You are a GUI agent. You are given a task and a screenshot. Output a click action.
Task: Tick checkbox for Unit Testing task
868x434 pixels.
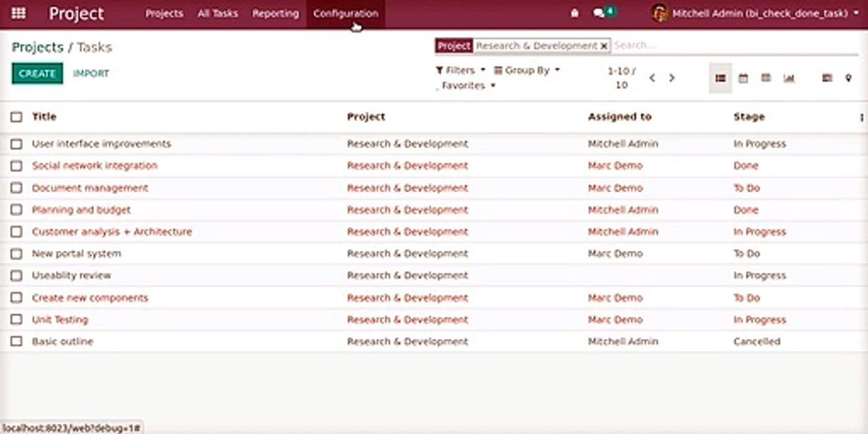(x=16, y=319)
